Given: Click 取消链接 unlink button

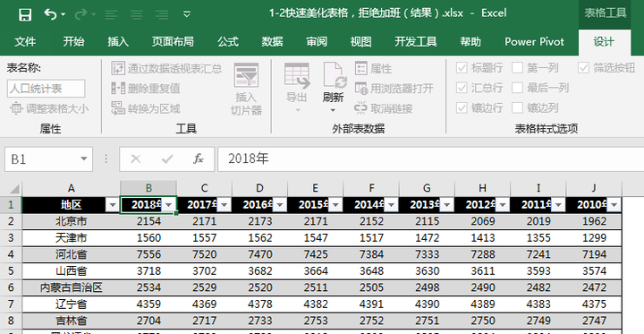Looking at the screenshot, I should click(x=383, y=108).
